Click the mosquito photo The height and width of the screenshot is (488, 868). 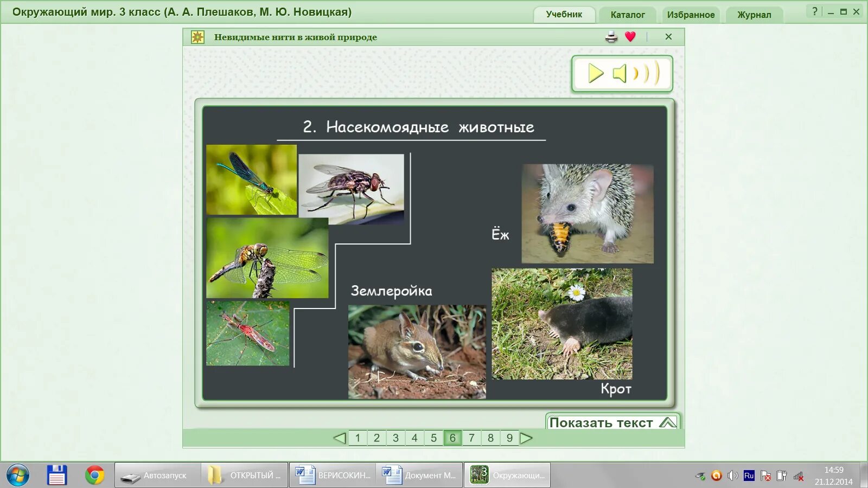tap(247, 333)
